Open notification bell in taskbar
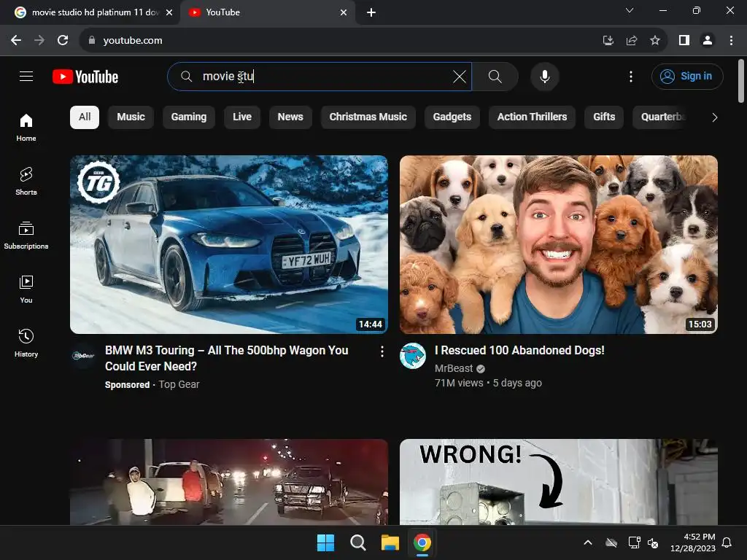747x560 pixels. click(x=727, y=542)
